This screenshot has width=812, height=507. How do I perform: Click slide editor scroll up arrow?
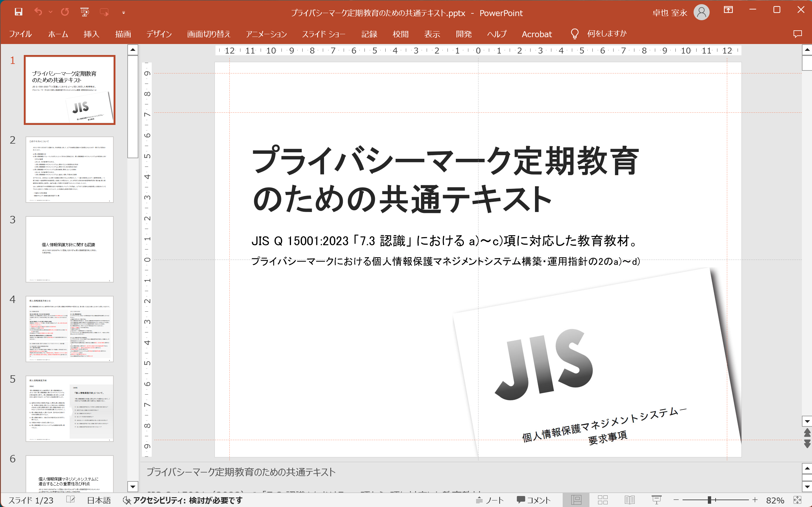click(x=807, y=50)
